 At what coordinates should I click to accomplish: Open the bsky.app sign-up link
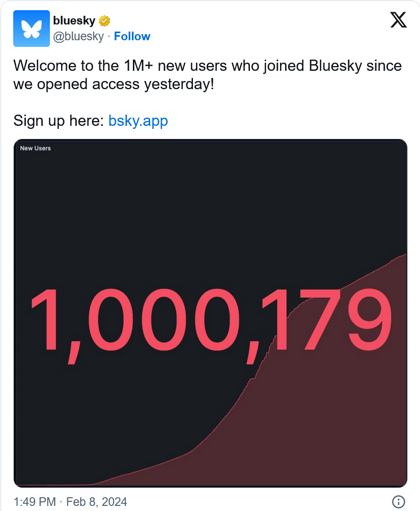coord(138,121)
